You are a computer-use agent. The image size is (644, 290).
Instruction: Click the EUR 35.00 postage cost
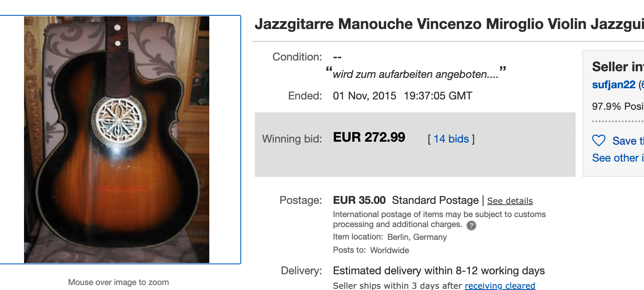(359, 201)
